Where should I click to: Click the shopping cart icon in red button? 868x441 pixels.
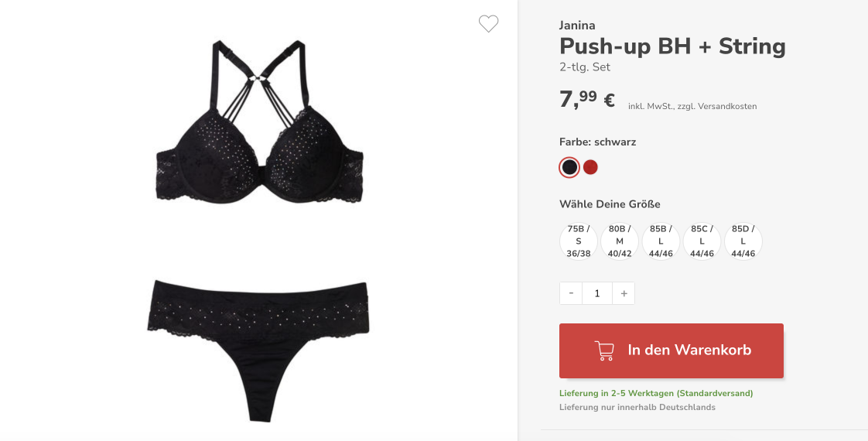coord(604,350)
